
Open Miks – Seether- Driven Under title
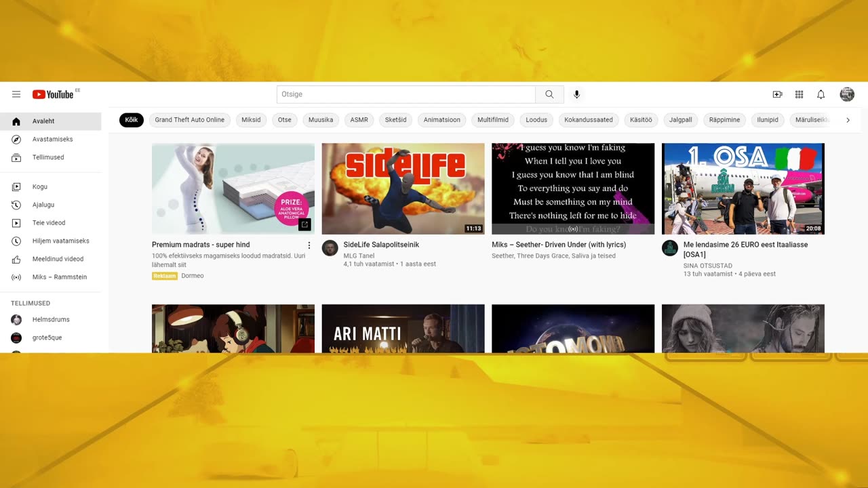pyautogui.click(x=559, y=245)
